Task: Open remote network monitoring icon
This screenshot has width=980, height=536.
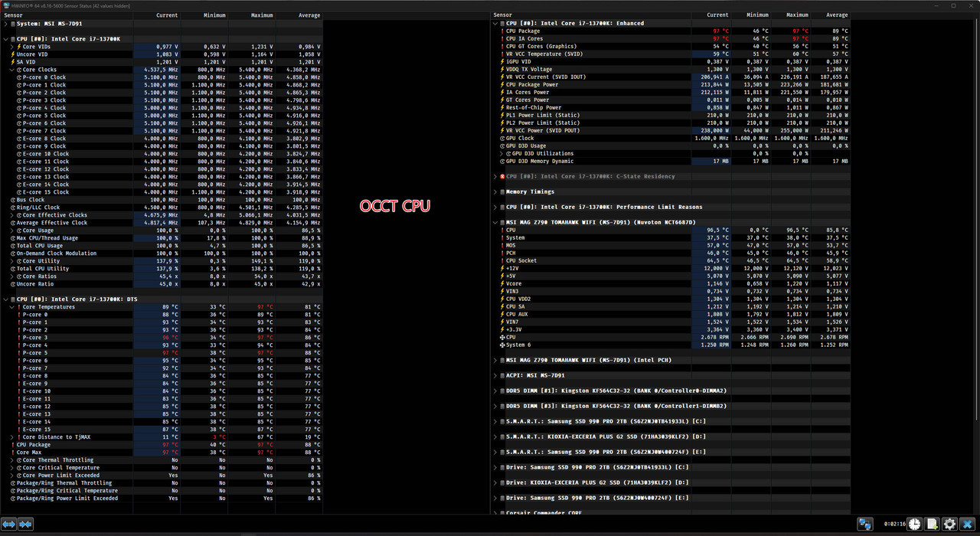Action: click(865, 525)
